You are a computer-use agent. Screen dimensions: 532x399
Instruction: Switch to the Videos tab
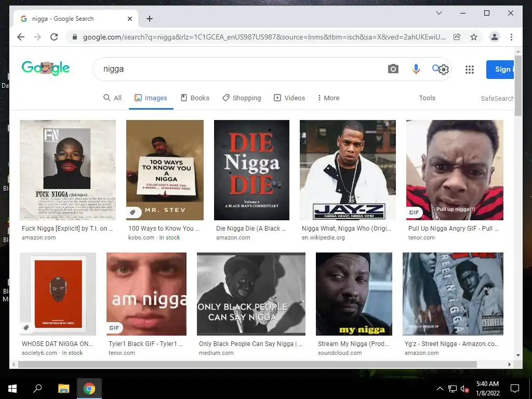pos(289,98)
